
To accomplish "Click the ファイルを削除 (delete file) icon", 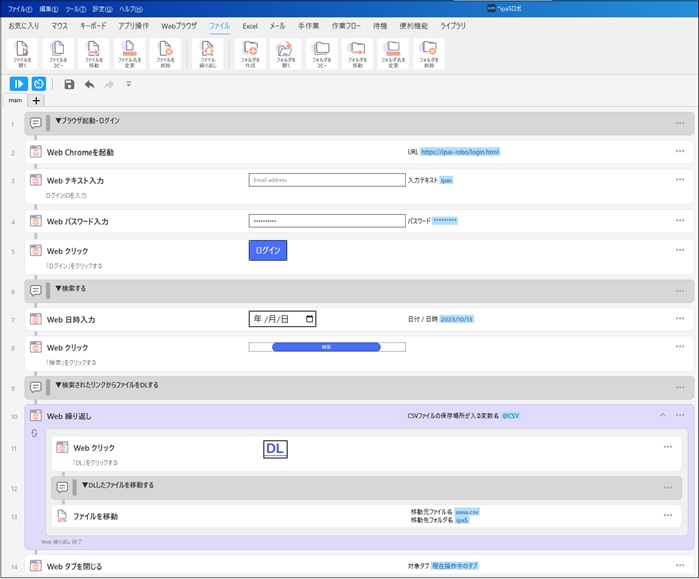I will coord(165,53).
